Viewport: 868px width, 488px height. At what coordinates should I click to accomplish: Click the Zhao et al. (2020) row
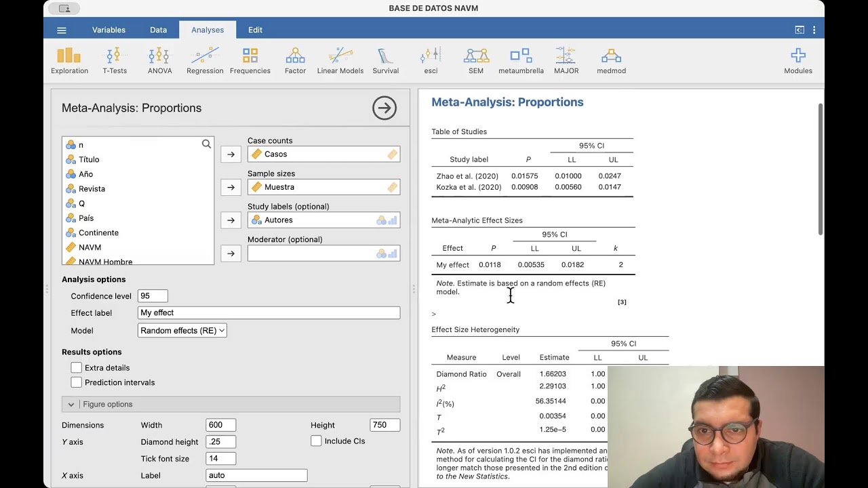[x=532, y=176]
